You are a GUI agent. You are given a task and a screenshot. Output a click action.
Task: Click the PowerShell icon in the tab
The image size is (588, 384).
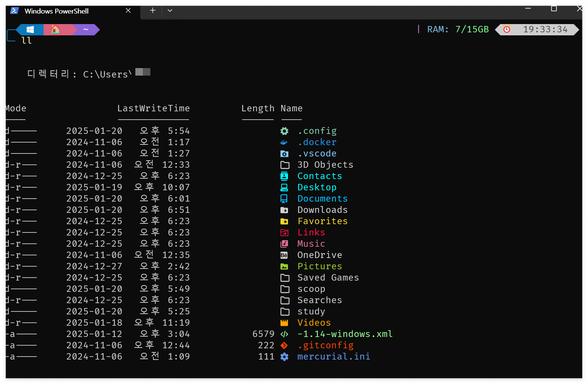pyautogui.click(x=15, y=11)
